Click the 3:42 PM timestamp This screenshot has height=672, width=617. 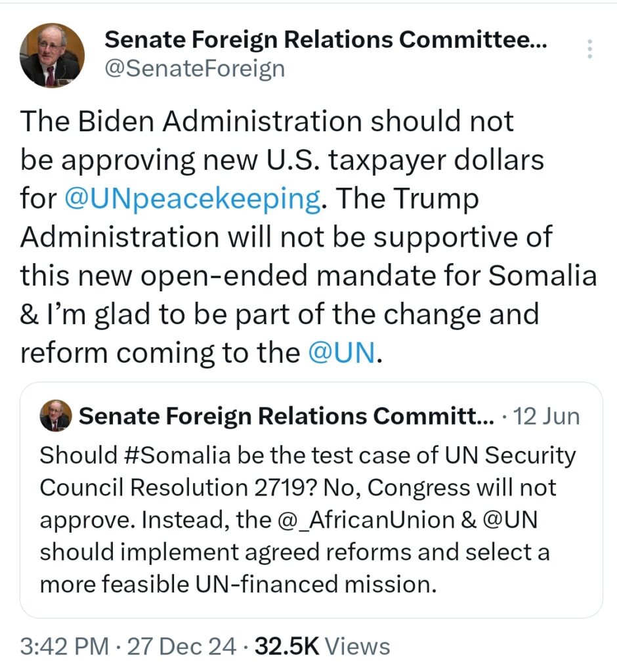click(64, 646)
